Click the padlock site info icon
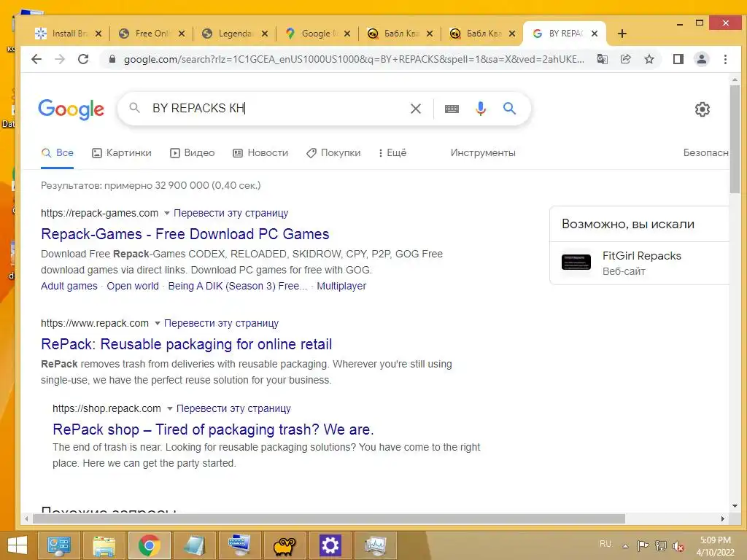 112,59
